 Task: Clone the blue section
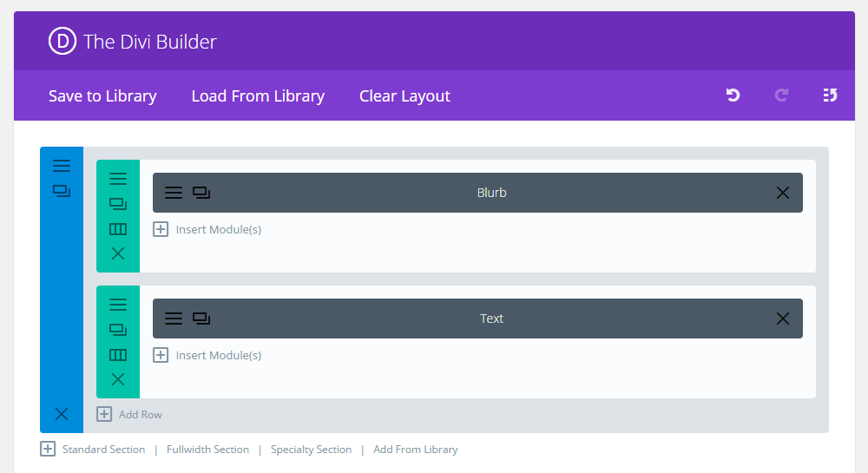(62, 191)
